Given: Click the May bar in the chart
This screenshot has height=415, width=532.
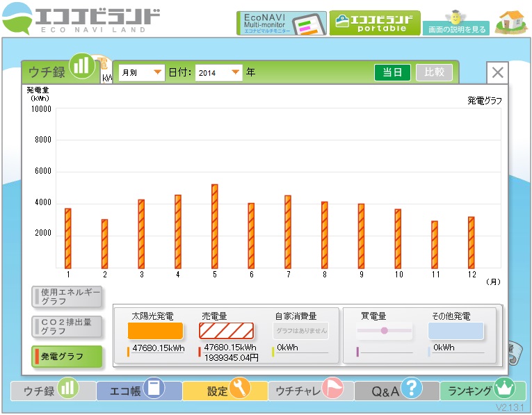Looking at the screenshot, I should point(215,227).
